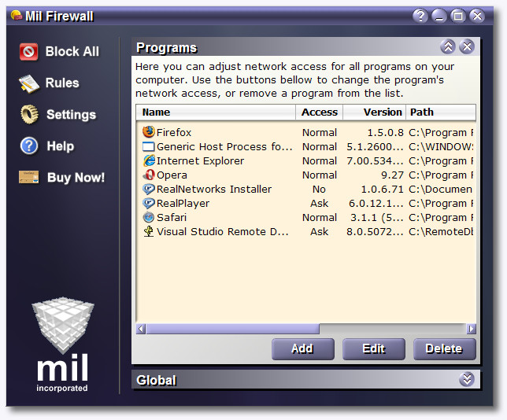Open the Rules section
The width and height of the screenshot is (507, 420).
[62, 83]
